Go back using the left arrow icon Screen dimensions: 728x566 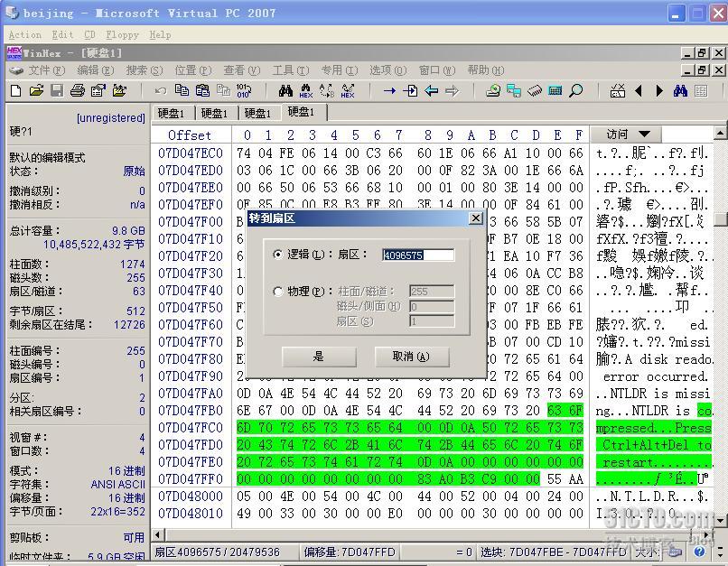click(x=432, y=91)
